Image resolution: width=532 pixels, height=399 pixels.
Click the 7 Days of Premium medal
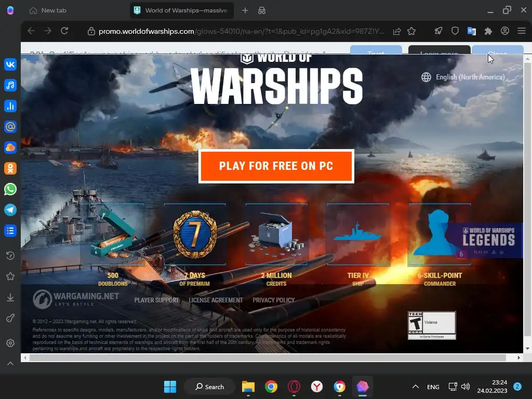click(195, 234)
